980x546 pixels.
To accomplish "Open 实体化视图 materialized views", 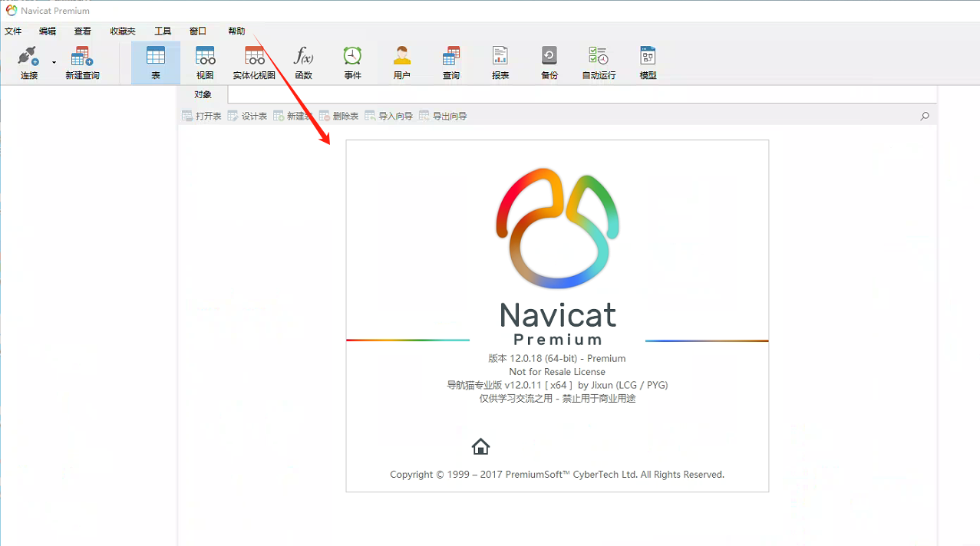I will pyautogui.click(x=254, y=63).
